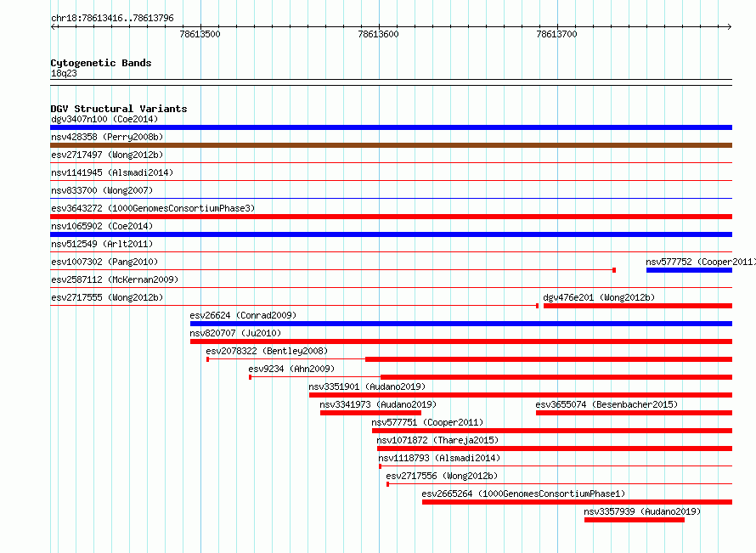Click start marker of esv2078322 line

[x=208, y=359]
